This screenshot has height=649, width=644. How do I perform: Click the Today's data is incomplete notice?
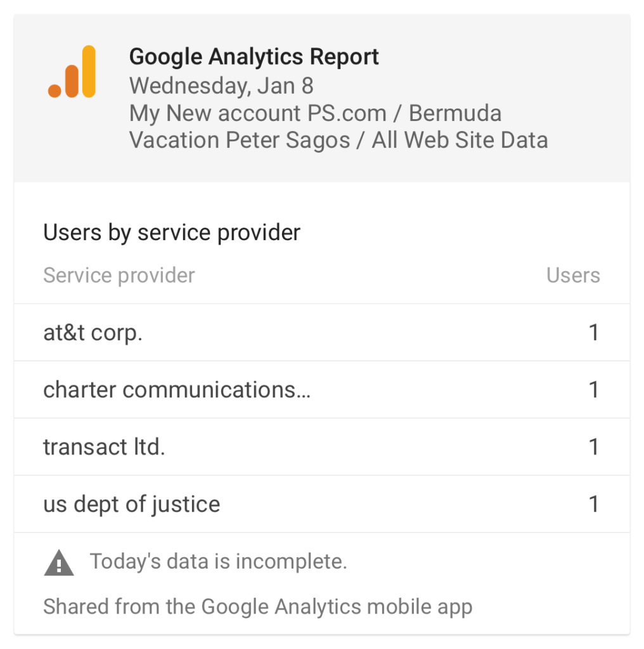tap(219, 562)
